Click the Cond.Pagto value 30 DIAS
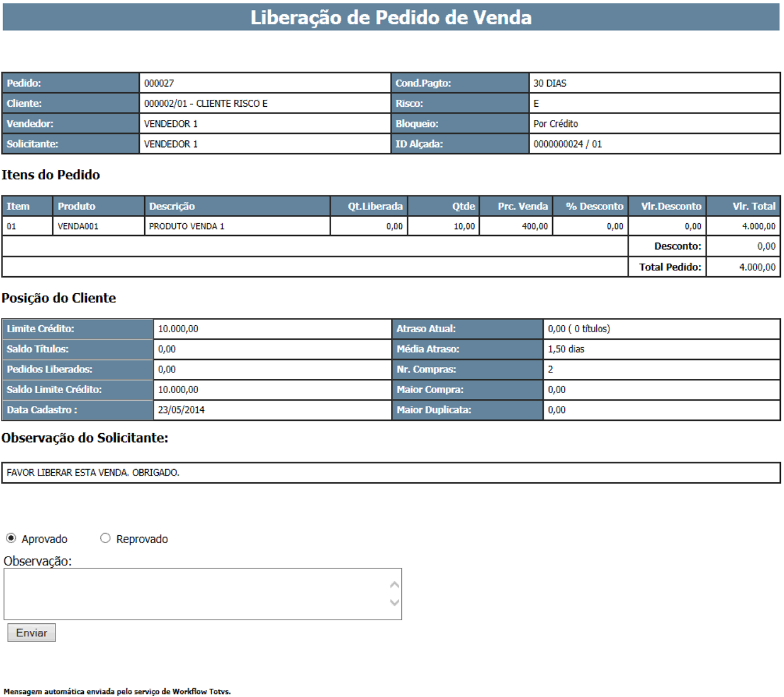The image size is (784, 697). click(550, 83)
